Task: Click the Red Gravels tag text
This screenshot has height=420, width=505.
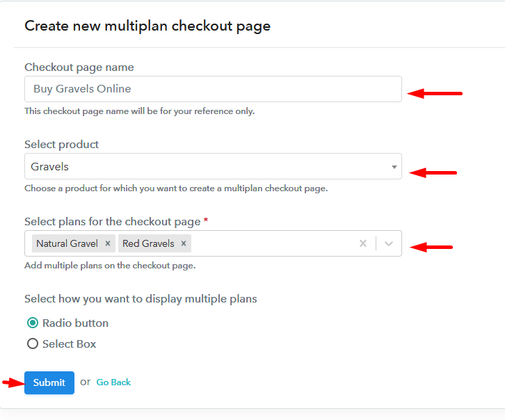Action: [x=148, y=243]
